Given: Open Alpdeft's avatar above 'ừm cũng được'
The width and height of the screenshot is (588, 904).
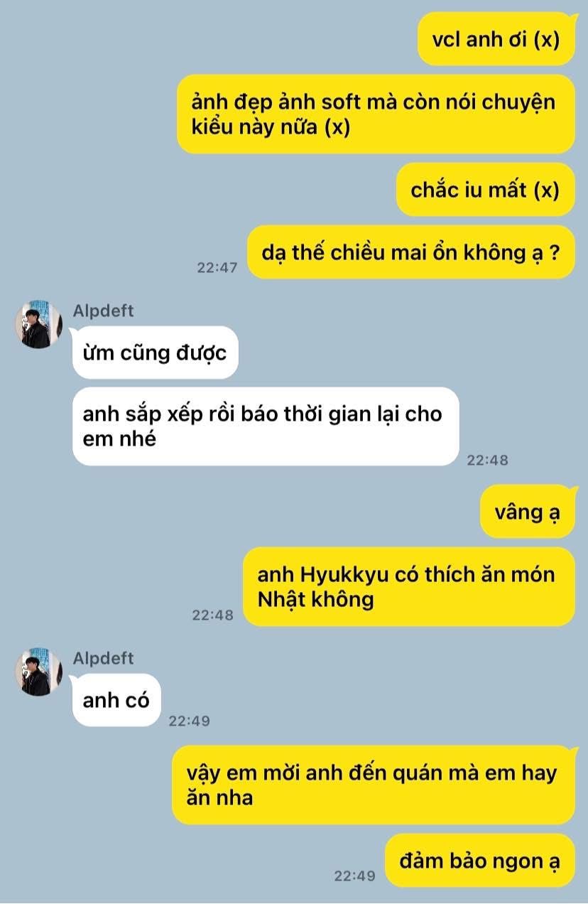Looking at the screenshot, I should pyautogui.click(x=38, y=324).
